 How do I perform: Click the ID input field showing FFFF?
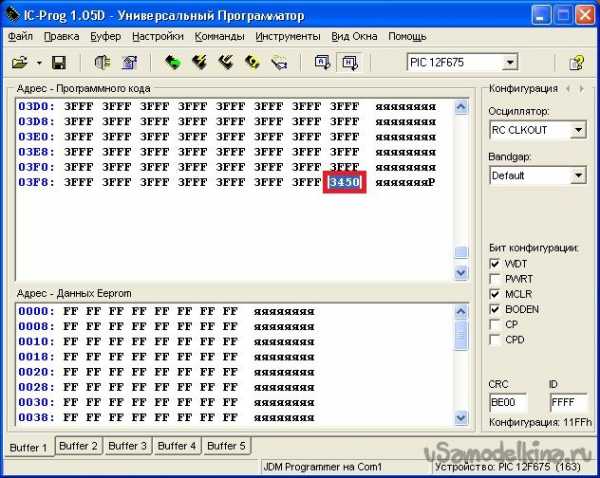[x=567, y=402]
